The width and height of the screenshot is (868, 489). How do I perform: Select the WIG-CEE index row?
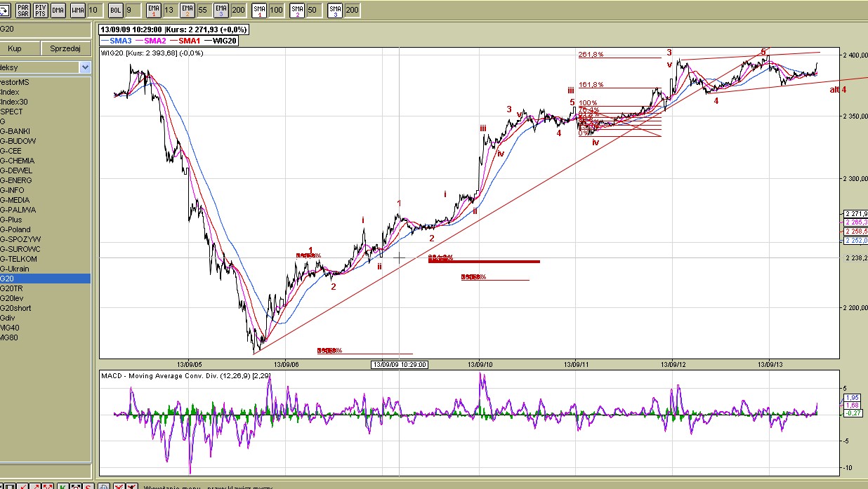pos(45,151)
